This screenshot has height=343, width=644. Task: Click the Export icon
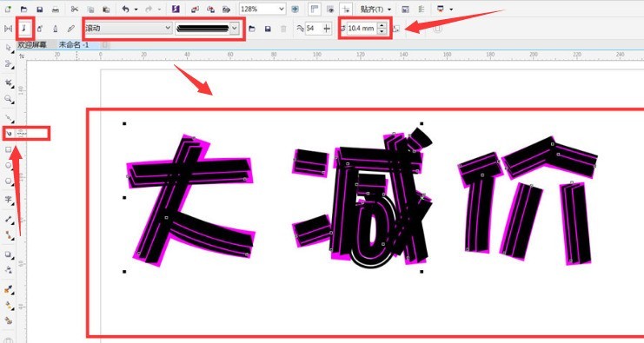[210, 9]
